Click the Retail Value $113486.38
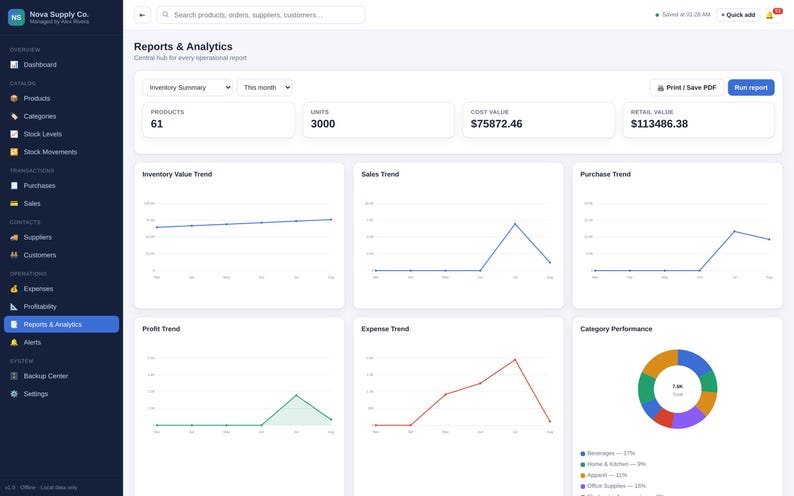 click(659, 124)
